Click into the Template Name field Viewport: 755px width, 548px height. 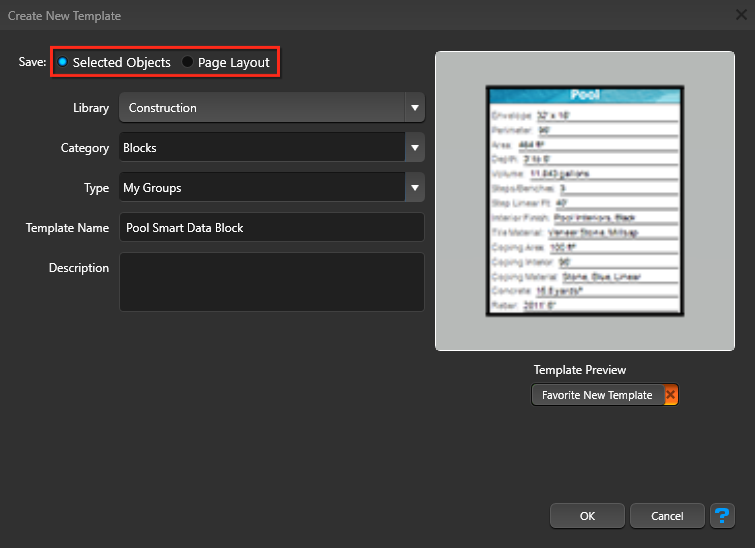pyautogui.click(x=271, y=228)
